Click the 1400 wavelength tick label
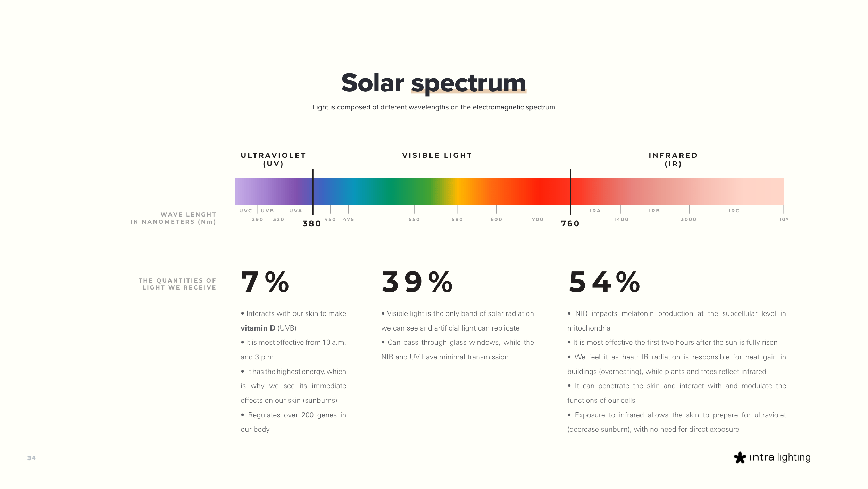Image resolution: width=868 pixels, height=489 pixels. (621, 219)
